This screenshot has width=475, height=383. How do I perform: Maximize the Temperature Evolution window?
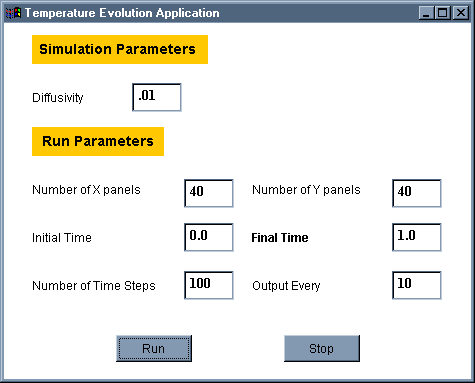(443, 13)
